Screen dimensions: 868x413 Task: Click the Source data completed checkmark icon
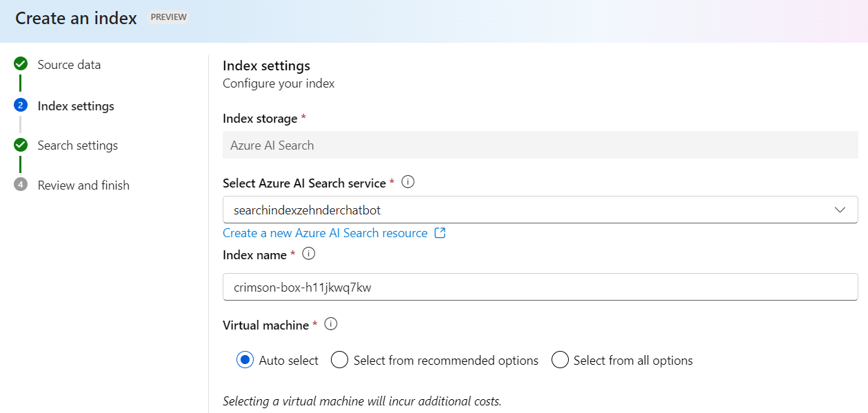(21, 64)
